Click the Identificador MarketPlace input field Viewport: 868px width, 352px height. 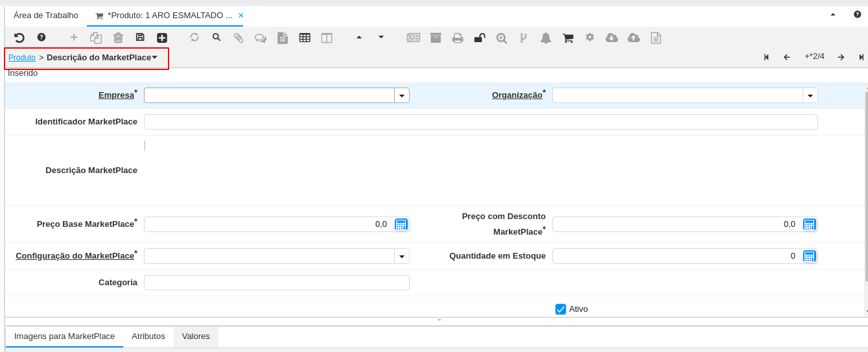click(x=480, y=122)
